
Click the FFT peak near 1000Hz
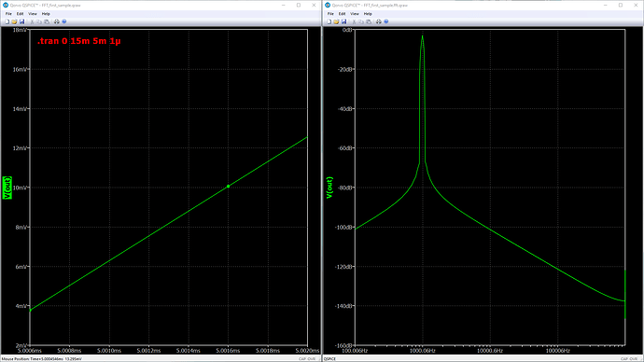tap(422, 37)
